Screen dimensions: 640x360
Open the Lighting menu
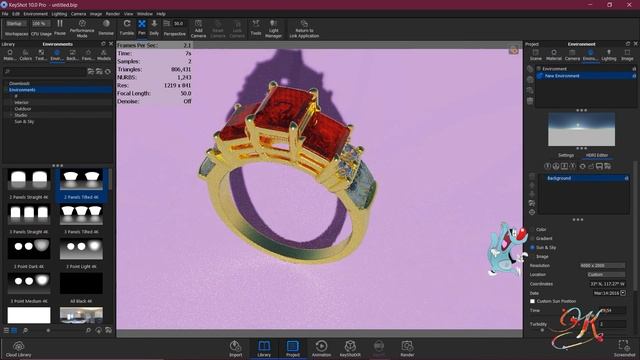(x=59, y=14)
